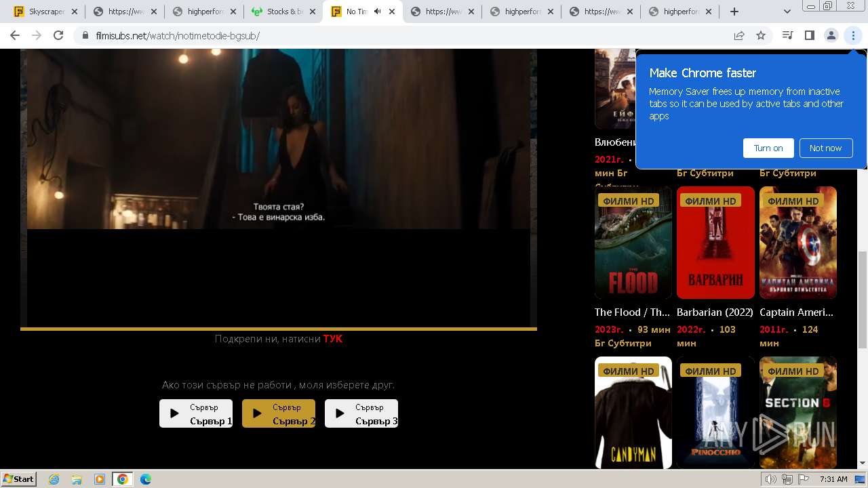Open the Action Center flag tray icon

pyautogui.click(x=803, y=479)
